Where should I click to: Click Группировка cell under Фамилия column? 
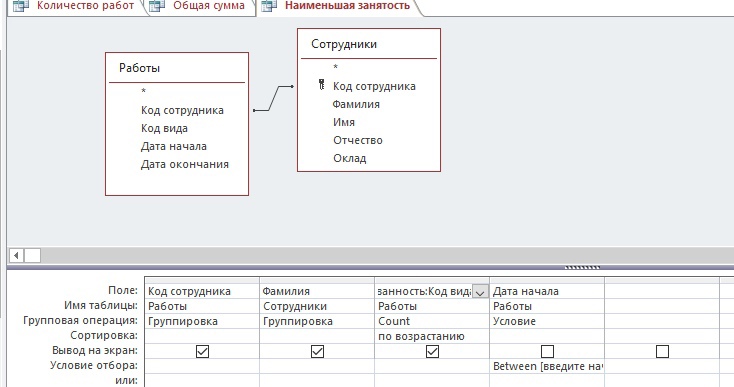point(317,321)
